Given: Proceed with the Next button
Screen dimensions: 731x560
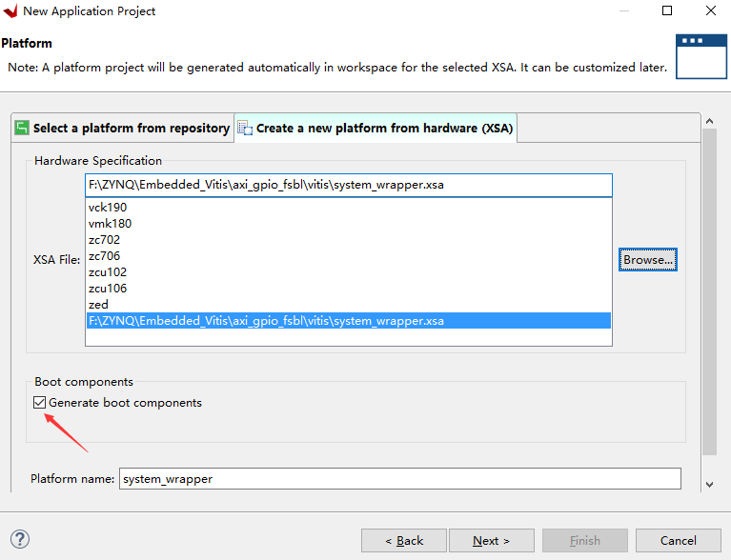Looking at the screenshot, I should coord(492,540).
